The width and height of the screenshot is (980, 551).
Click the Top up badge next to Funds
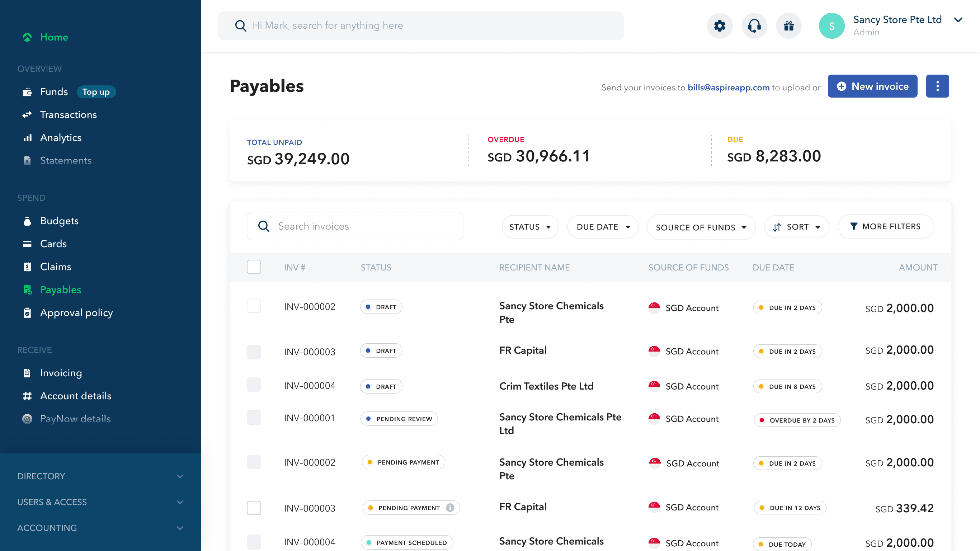(x=96, y=92)
